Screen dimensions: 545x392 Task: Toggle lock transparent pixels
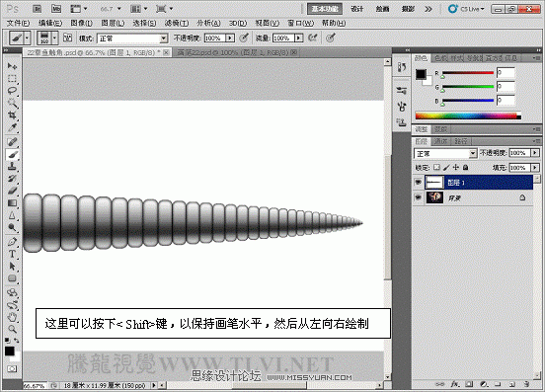click(x=437, y=168)
